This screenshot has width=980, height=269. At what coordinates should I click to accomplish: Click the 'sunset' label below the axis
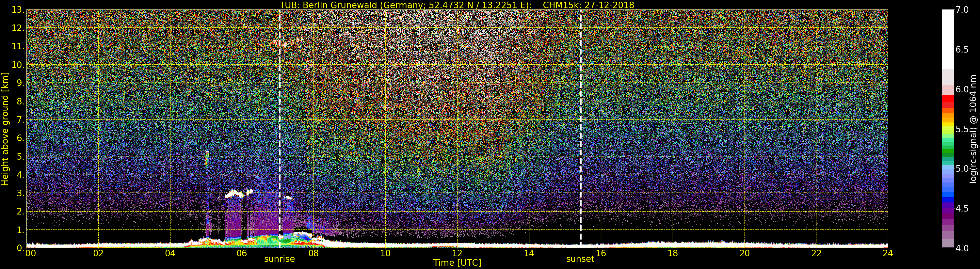click(580, 259)
